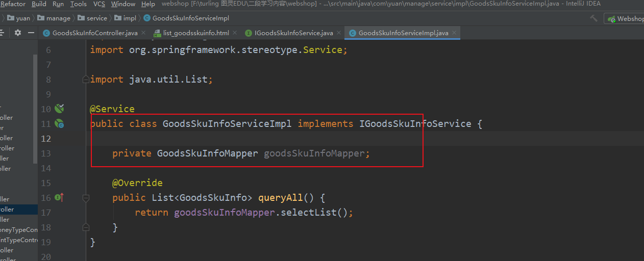This screenshot has width=644, height=261.
Task: Click IGoodsSkuInfoService in class declaration
Action: [x=415, y=123]
